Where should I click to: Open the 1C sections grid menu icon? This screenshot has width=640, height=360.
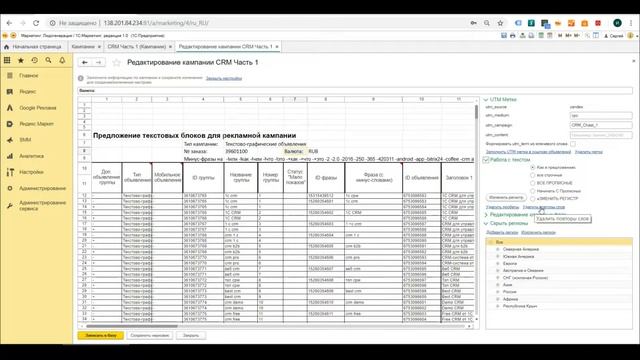[7, 60]
